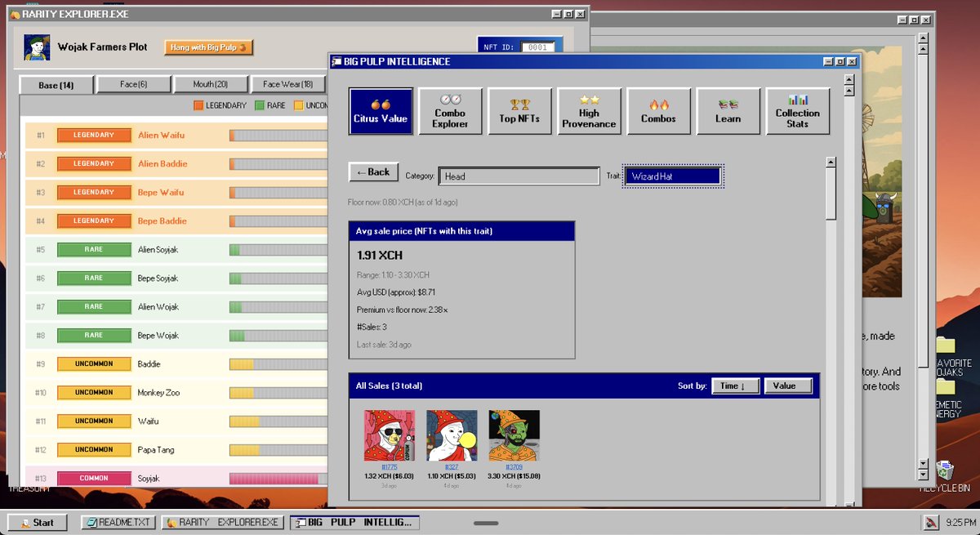
Task: Click the Soyjak rarity bar
Action: tap(278, 479)
